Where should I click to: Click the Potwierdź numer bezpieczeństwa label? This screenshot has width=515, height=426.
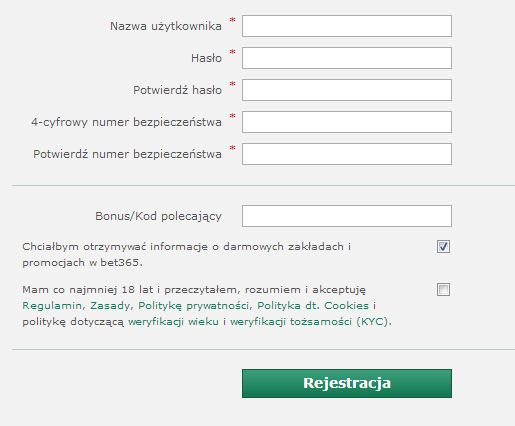pos(127,154)
